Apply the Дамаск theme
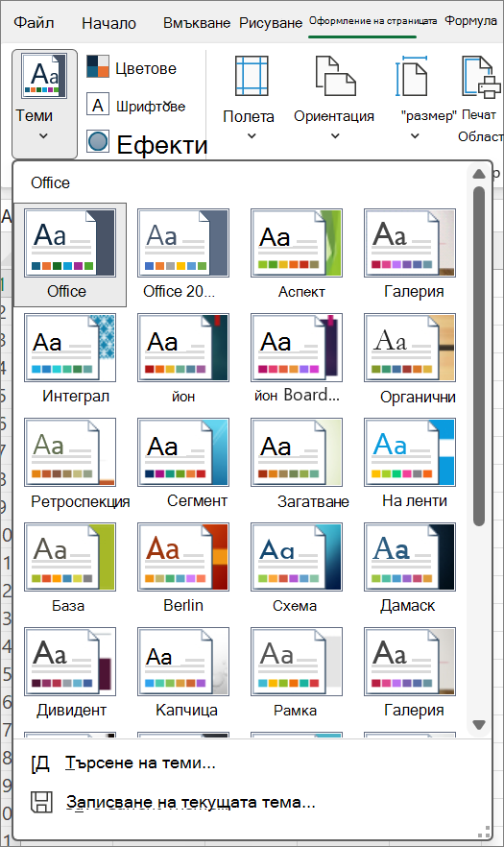Viewport: 504px width, 847px height. point(410,569)
